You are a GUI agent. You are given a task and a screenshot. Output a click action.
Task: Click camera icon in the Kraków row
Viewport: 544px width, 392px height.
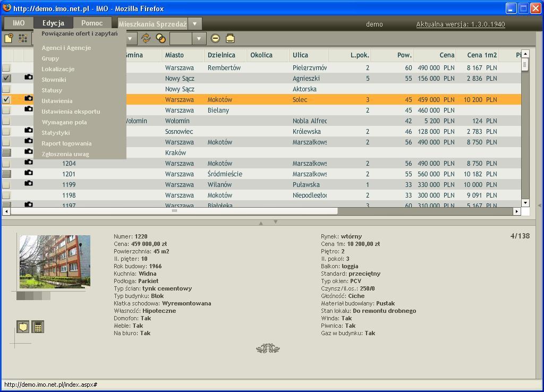click(29, 151)
